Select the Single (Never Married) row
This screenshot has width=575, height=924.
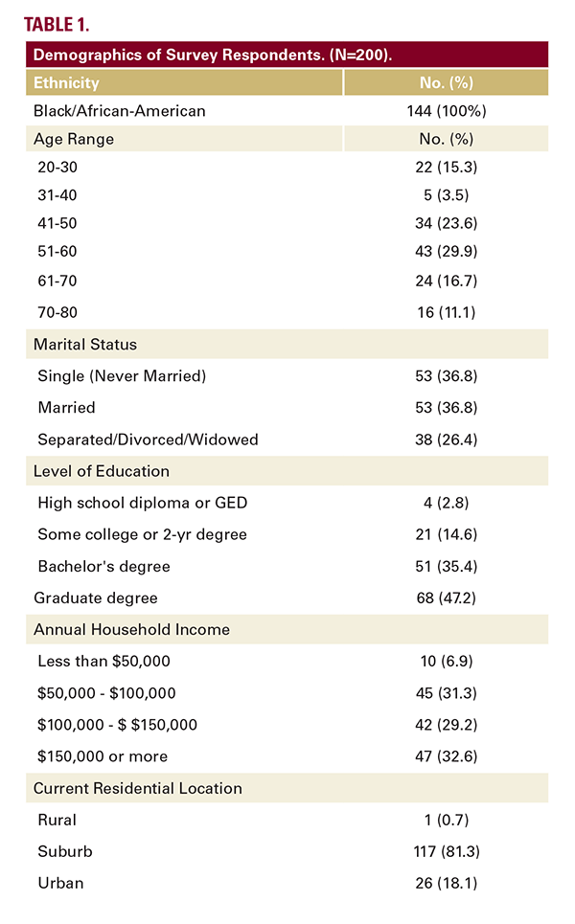coord(122,376)
